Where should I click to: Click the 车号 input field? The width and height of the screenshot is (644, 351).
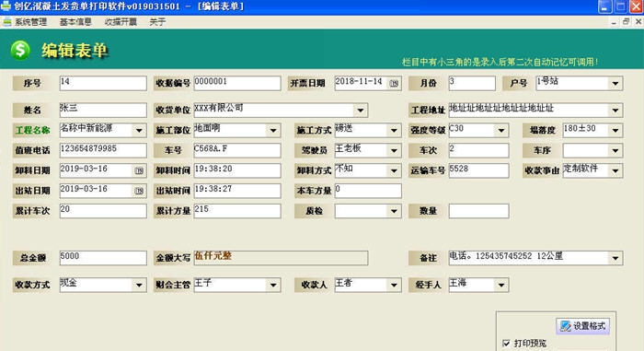pos(237,150)
